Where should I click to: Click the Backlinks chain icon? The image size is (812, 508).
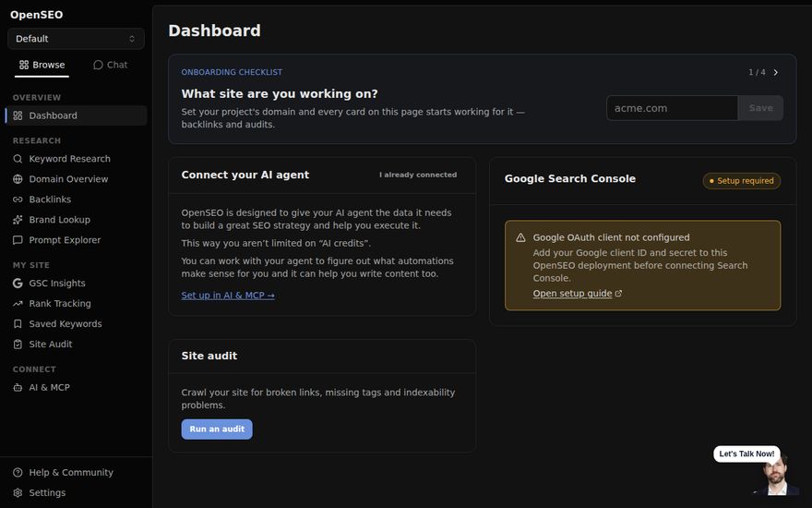(18, 200)
